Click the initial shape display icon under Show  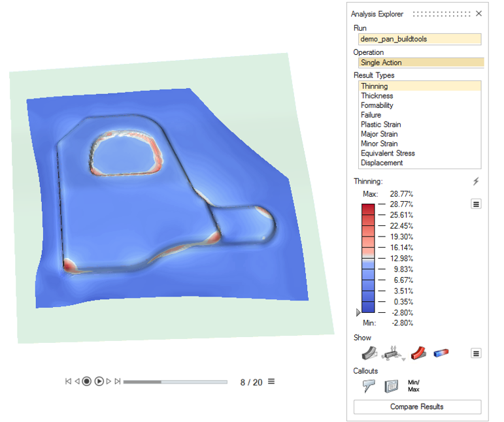(371, 353)
